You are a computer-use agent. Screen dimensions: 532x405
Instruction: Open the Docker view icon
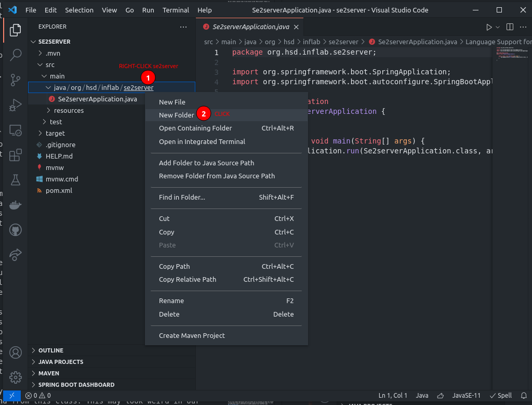coord(15,205)
